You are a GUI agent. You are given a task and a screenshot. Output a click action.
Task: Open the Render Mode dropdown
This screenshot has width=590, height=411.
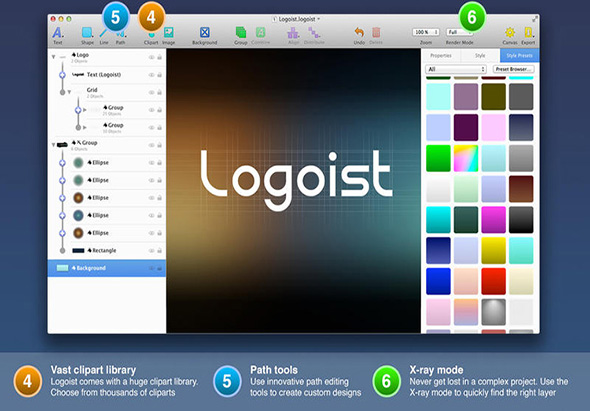(x=459, y=32)
